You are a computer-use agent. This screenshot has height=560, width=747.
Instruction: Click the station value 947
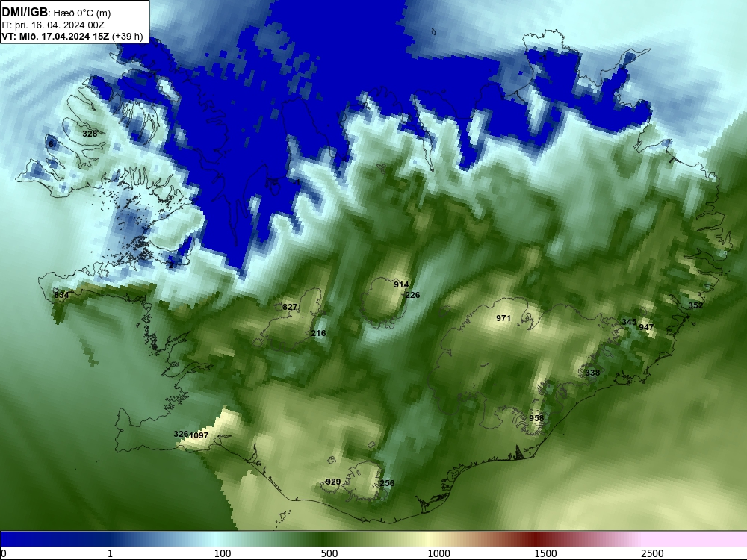point(646,327)
